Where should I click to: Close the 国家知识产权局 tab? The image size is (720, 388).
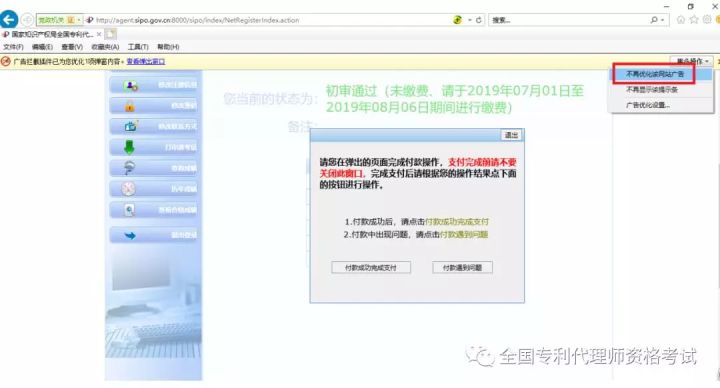point(99,34)
